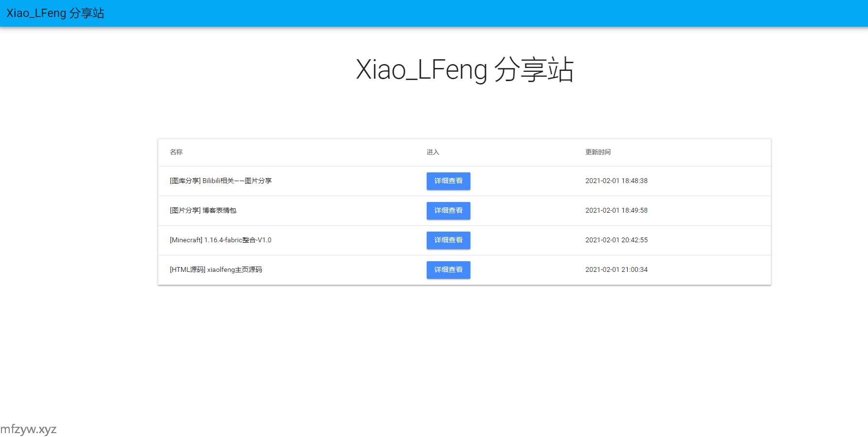Click the 2021-02-01 21:00:34 timestamp
This screenshot has width=868, height=437.
tap(616, 269)
